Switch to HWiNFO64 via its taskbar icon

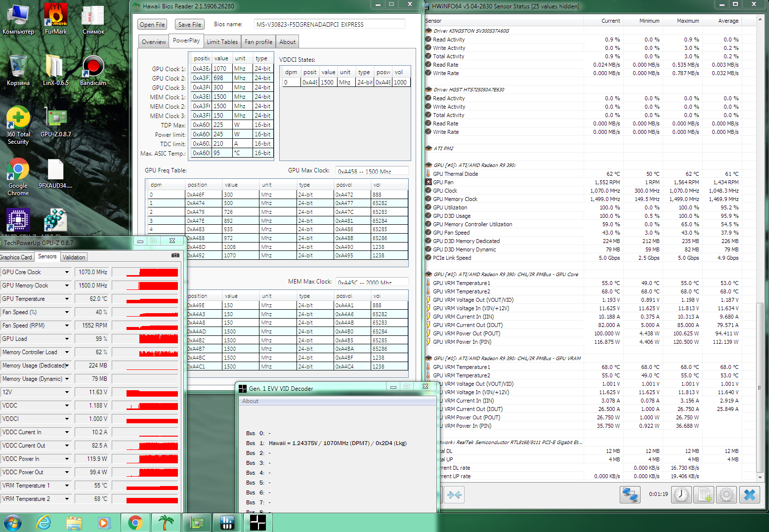[227, 523]
